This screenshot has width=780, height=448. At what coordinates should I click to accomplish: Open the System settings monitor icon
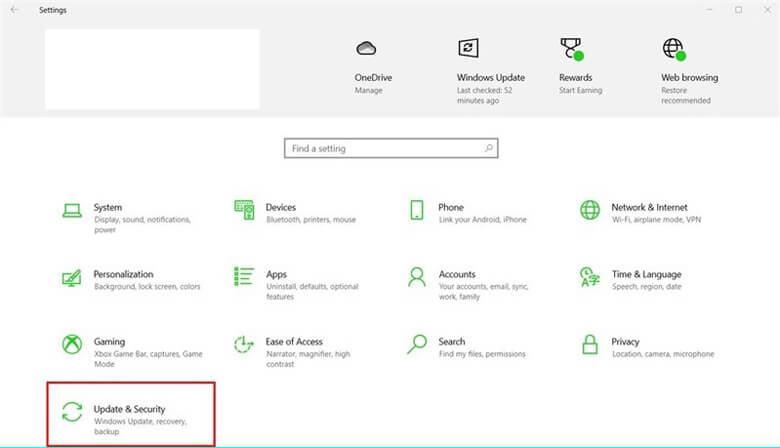point(72,211)
